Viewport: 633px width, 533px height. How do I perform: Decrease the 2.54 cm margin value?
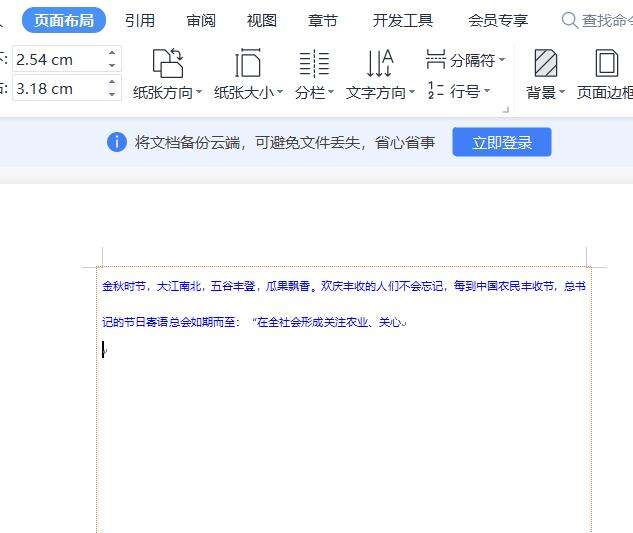(x=112, y=65)
